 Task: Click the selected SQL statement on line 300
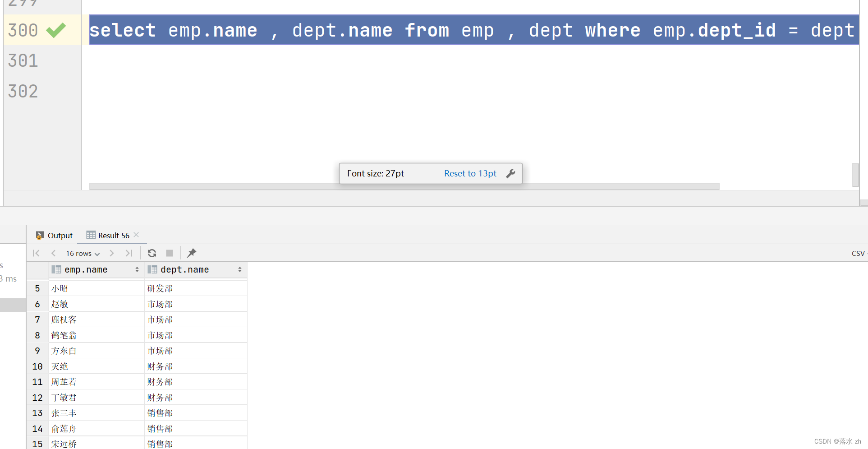coord(474,30)
